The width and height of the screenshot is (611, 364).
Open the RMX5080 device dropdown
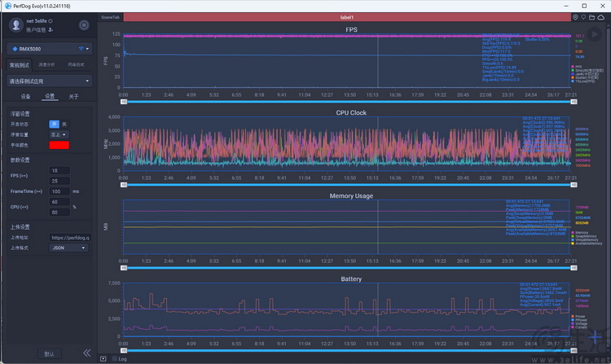pos(50,49)
